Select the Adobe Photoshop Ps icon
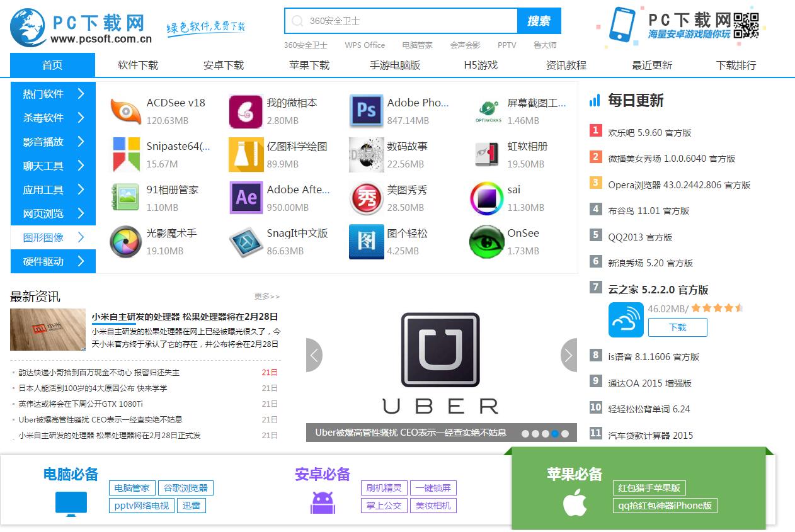 pyautogui.click(x=366, y=111)
